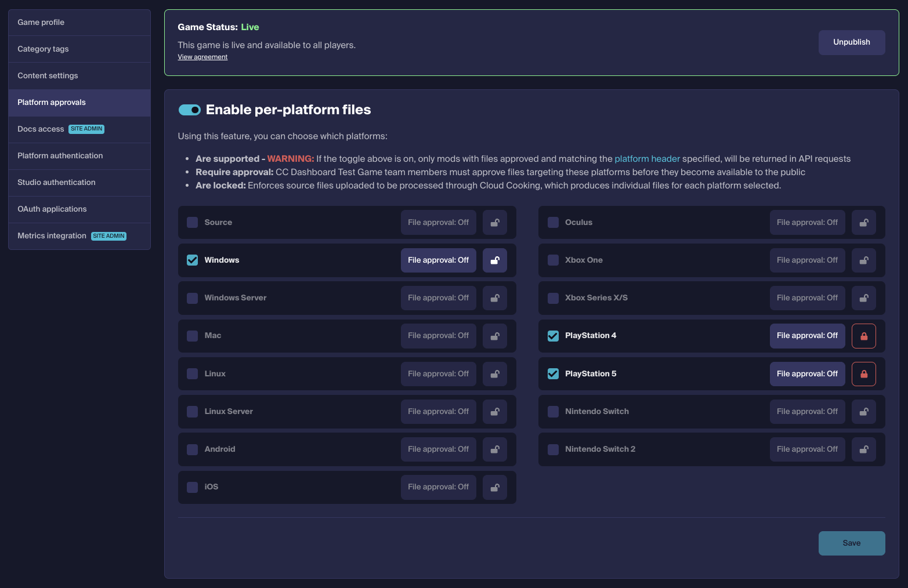Toggle File approval for Nintendo Switch 2
This screenshot has height=588, width=908.
[x=808, y=449]
